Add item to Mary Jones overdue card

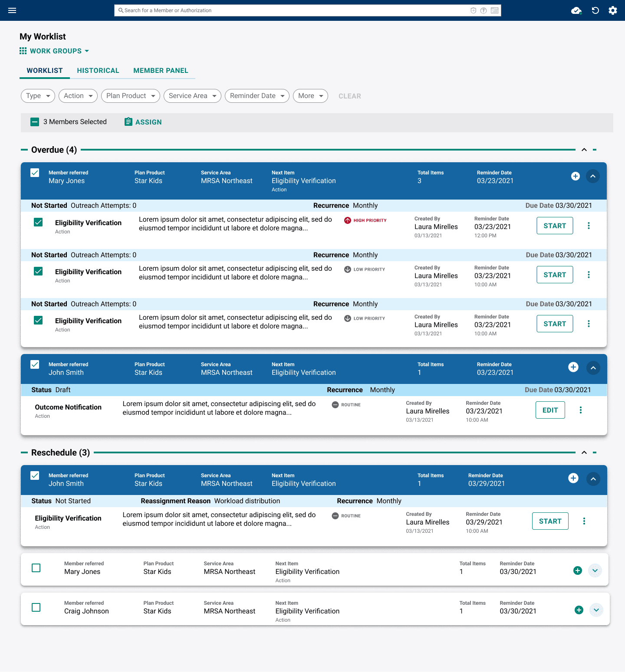click(576, 176)
